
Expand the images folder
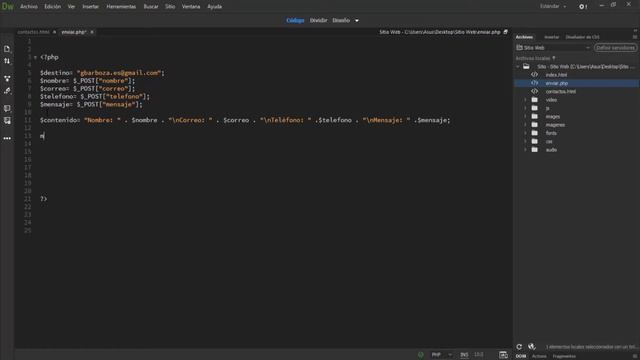pos(525,116)
